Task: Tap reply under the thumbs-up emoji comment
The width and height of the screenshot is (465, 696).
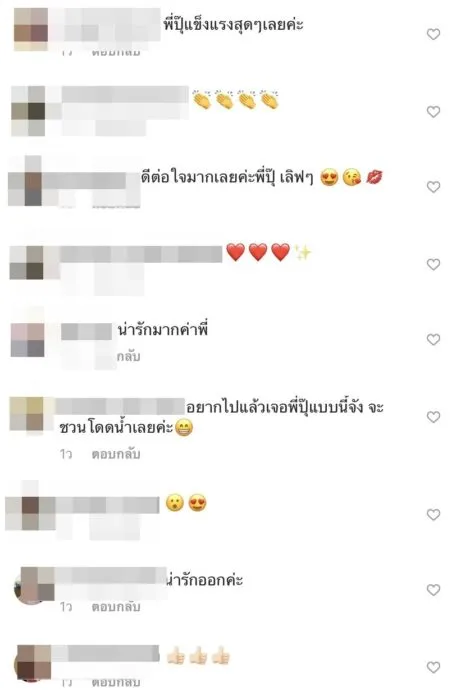Action: tap(116, 682)
